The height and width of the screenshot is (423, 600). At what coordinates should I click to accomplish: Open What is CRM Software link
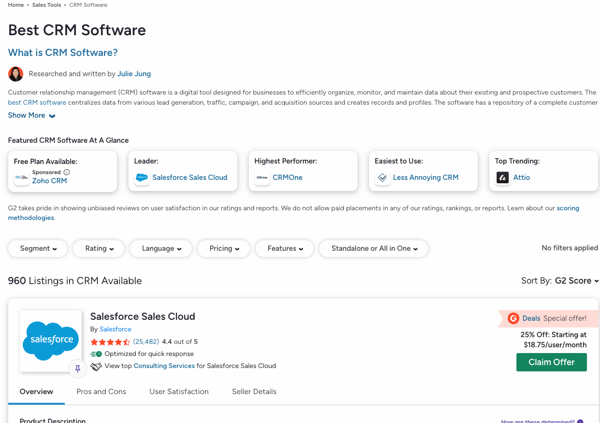[63, 52]
